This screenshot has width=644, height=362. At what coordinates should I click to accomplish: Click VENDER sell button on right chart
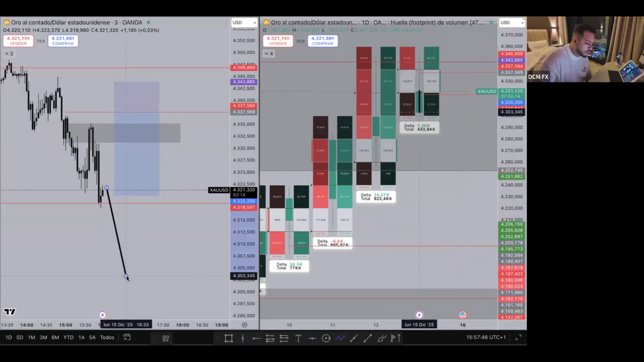pos(278,41)
